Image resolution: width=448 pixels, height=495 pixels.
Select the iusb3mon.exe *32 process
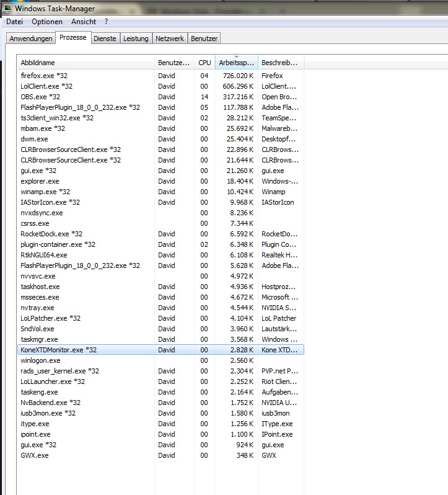click(160, 413)
